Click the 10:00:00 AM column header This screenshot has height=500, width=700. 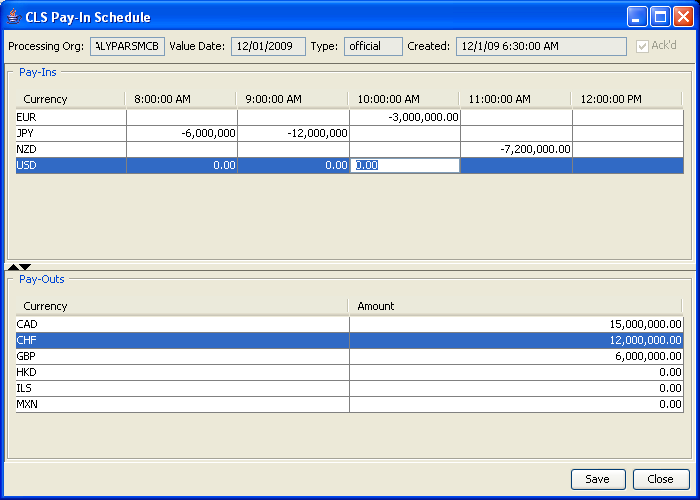[404, 99]
